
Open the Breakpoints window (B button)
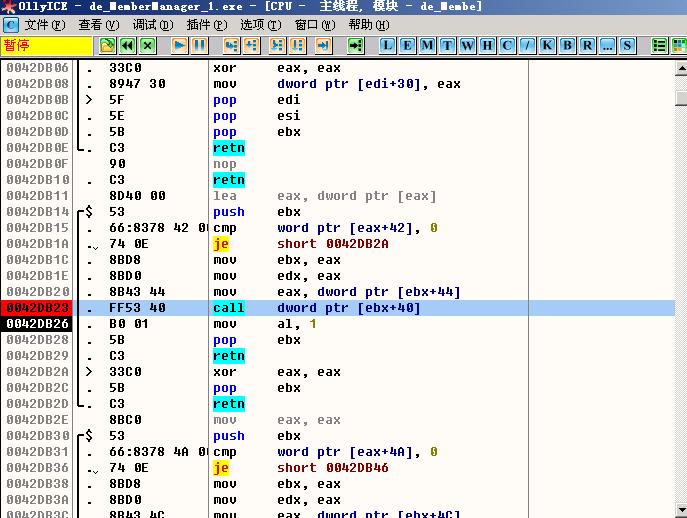pos(568,45)
